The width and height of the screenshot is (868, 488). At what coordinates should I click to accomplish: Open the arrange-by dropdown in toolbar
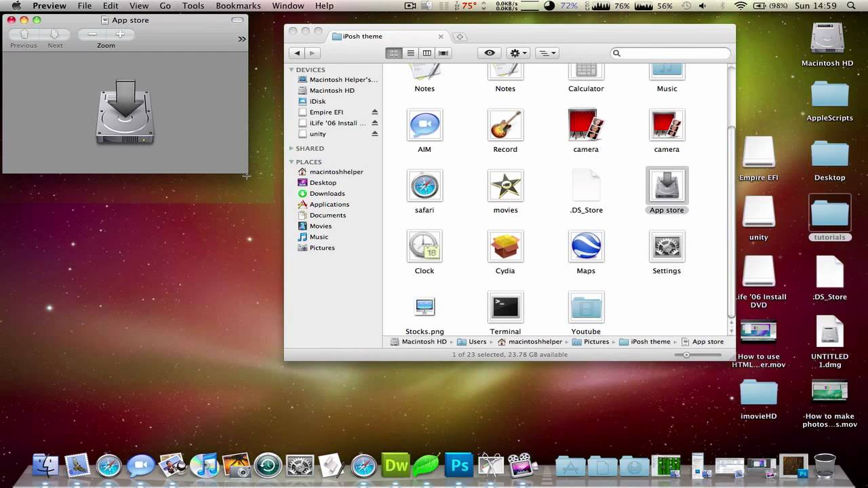[x=547, y=53]
